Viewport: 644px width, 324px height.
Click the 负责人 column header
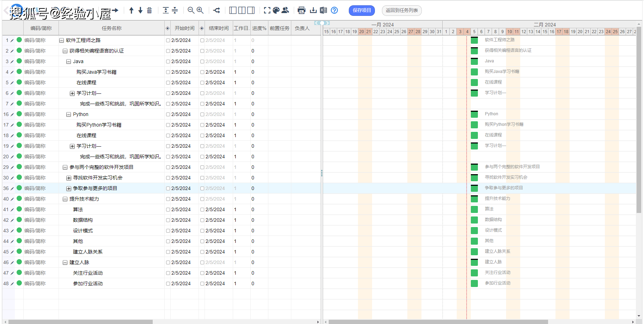(302, 28)
